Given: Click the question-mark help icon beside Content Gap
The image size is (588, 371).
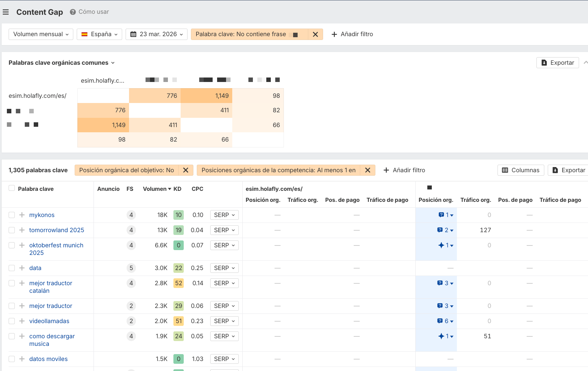Looking at the screenshot, I should point(72,11).
